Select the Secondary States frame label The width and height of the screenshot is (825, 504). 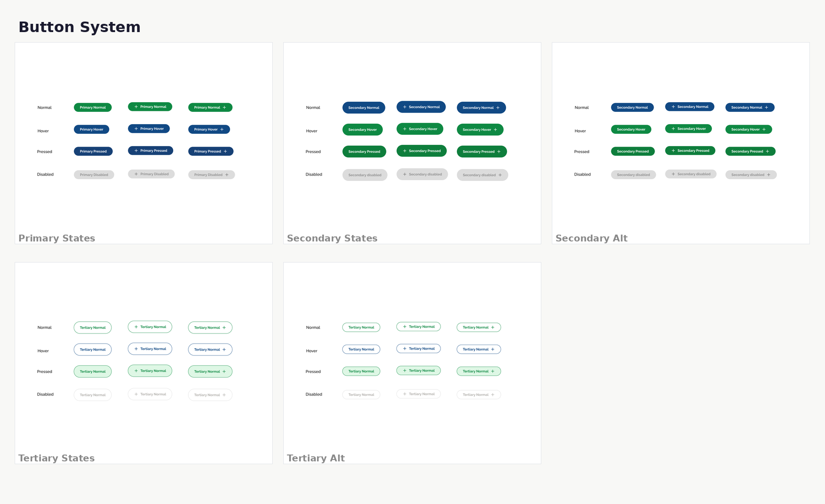click(x=332, y=238)
